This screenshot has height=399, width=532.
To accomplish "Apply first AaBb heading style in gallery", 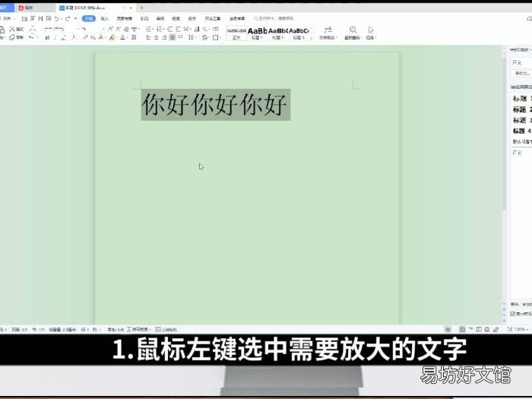I will click(257, 33).
